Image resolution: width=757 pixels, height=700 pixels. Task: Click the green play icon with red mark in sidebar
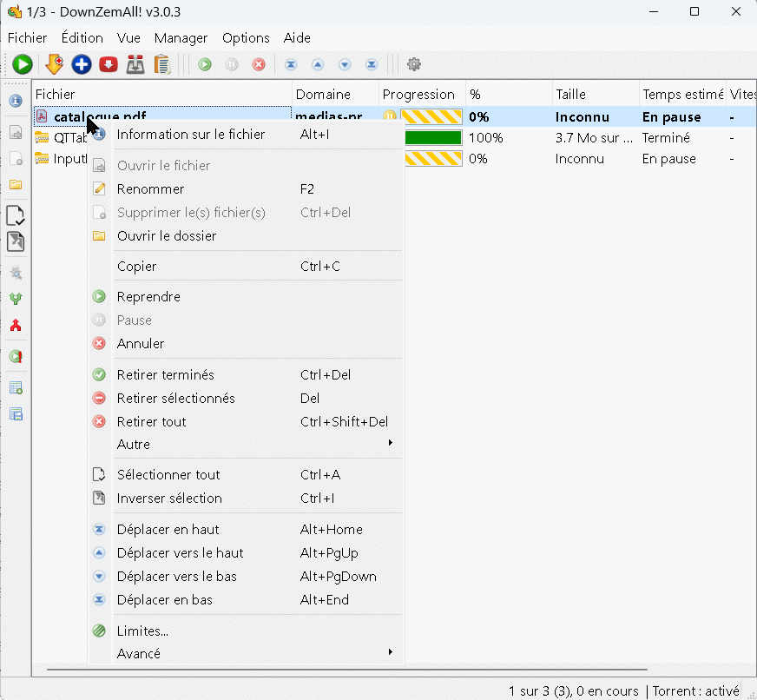[16, 357]
